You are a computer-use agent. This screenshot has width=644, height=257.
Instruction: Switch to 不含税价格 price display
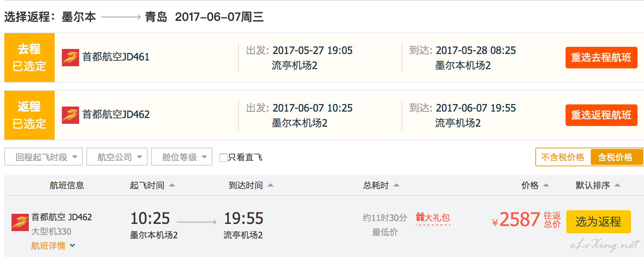563,157
